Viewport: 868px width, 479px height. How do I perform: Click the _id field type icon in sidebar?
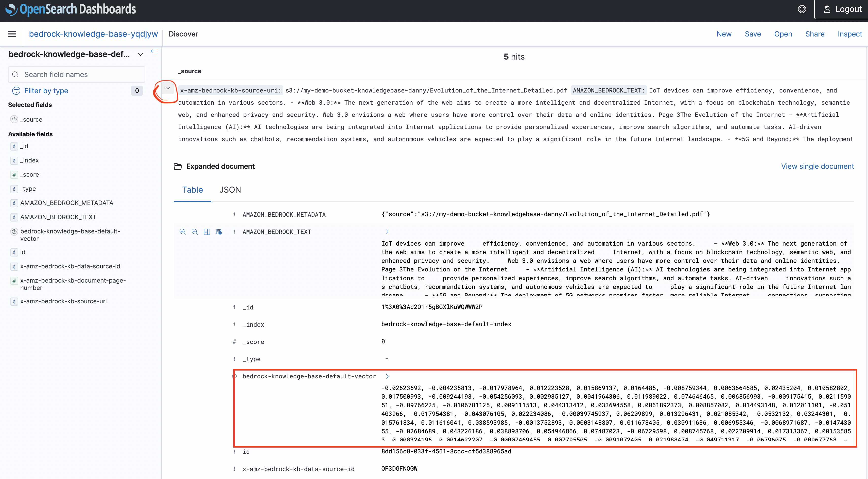pyautogui.click(x=14, y=146)
